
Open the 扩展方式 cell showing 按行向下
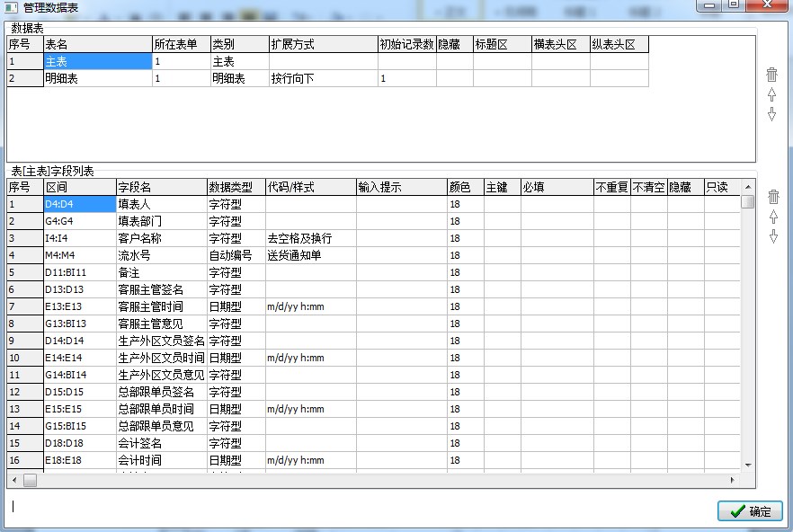[322, 78]
